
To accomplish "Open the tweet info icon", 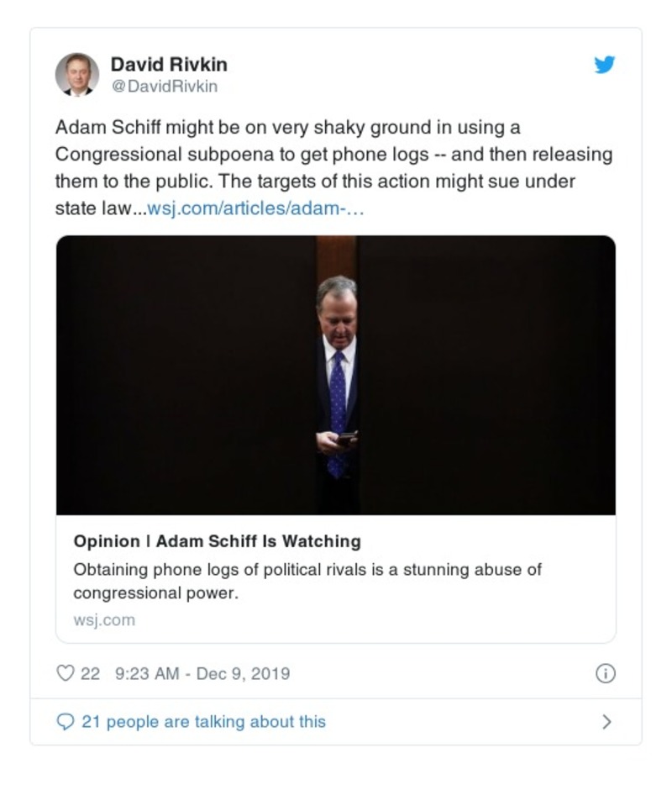I will coord(605,673).
